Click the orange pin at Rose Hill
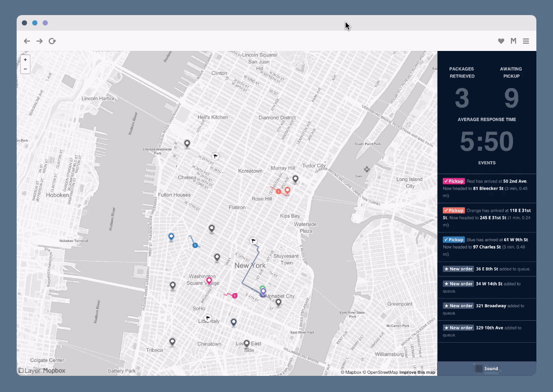This screenshot has height=392, width=553. tap(287, 190)
